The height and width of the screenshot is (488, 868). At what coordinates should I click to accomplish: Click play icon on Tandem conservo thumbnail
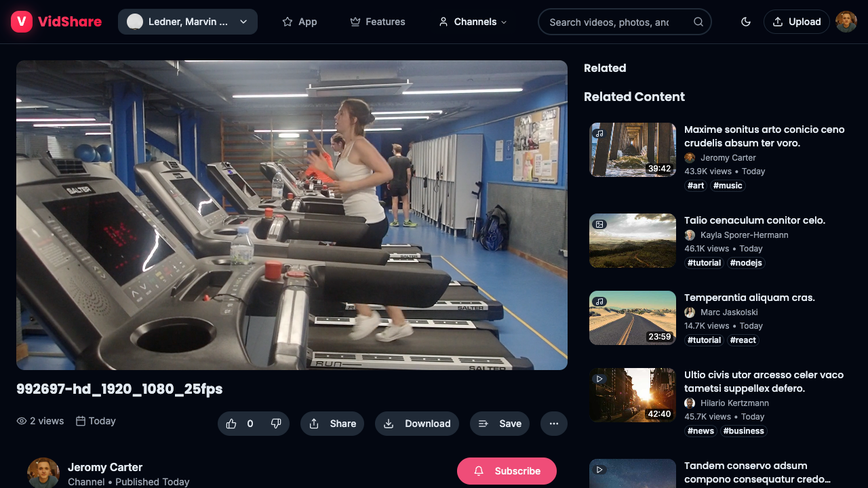(x=599, y=470)
